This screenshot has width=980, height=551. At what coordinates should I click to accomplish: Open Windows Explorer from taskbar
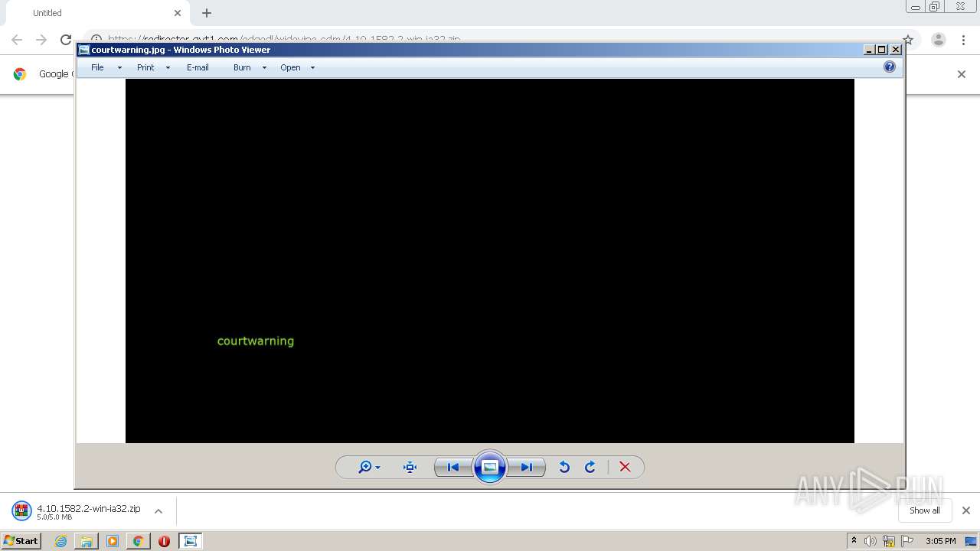87,541
